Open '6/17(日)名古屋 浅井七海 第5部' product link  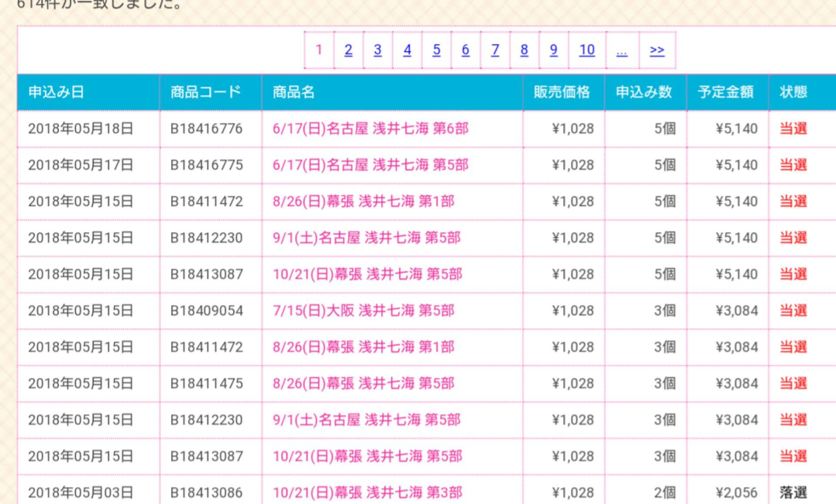pos(371,165)
